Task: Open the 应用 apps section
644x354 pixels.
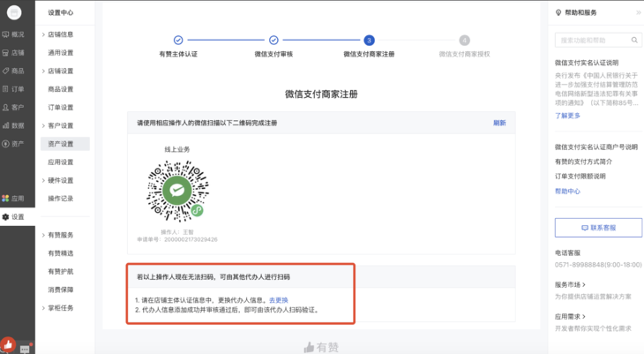Action: (13, 198)
